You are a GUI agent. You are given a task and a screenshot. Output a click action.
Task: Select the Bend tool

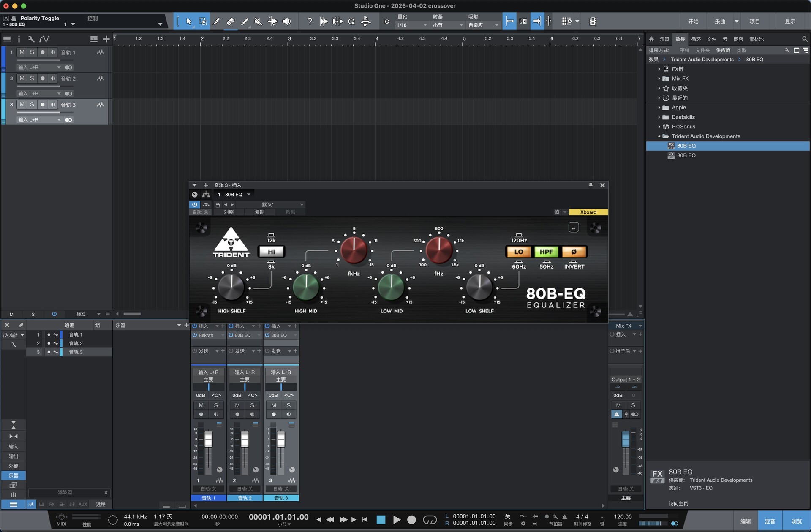click(272, 21)
